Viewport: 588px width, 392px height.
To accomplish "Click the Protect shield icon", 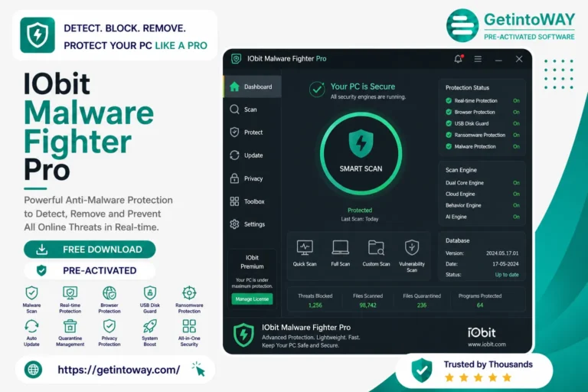I will click(x=234, y=132).
